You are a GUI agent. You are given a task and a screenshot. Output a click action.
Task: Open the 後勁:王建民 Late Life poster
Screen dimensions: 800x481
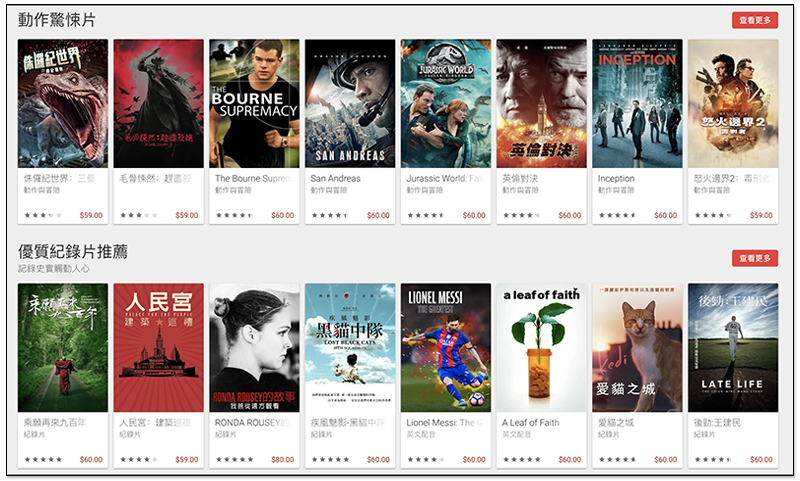tap(733, 348)
